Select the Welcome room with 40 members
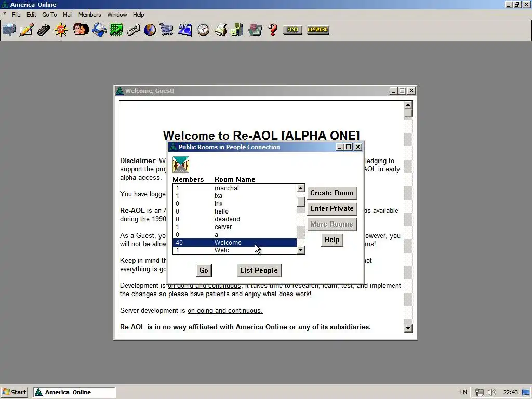Viewport: 532px width, 399px height. [x=235, y=243]
